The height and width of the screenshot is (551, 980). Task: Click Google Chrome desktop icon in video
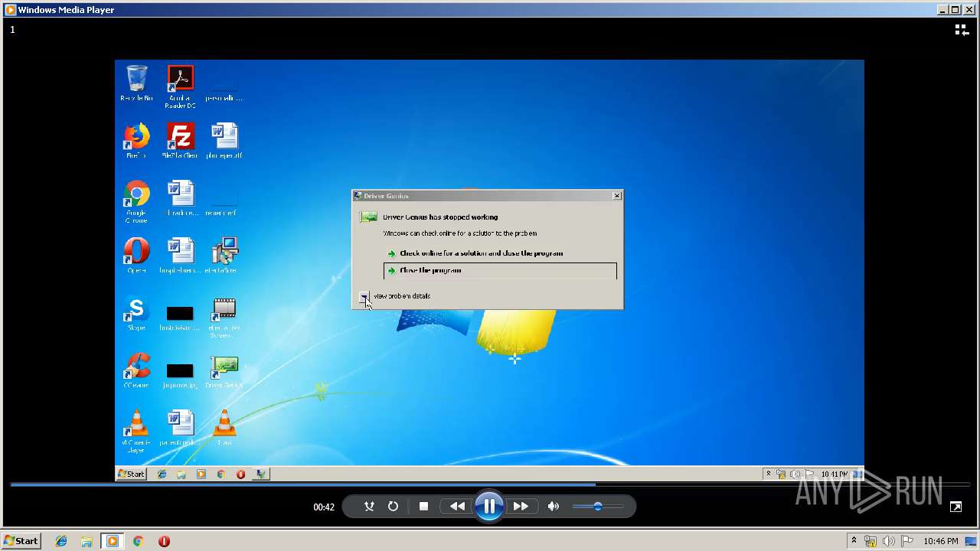(x=136, y=201)
